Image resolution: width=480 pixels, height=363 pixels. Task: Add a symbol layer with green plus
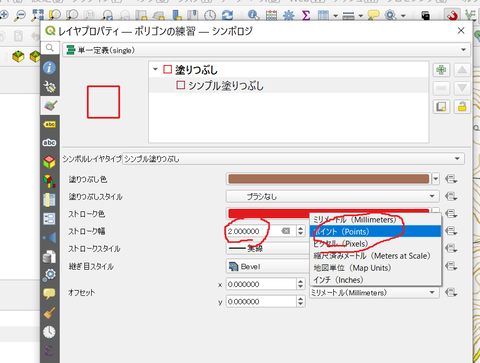(441, 70)
